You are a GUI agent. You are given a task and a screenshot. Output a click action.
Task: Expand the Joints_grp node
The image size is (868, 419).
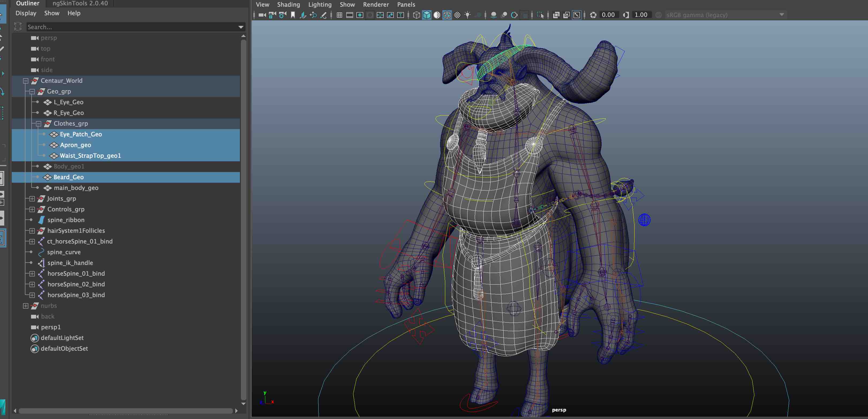32,199
